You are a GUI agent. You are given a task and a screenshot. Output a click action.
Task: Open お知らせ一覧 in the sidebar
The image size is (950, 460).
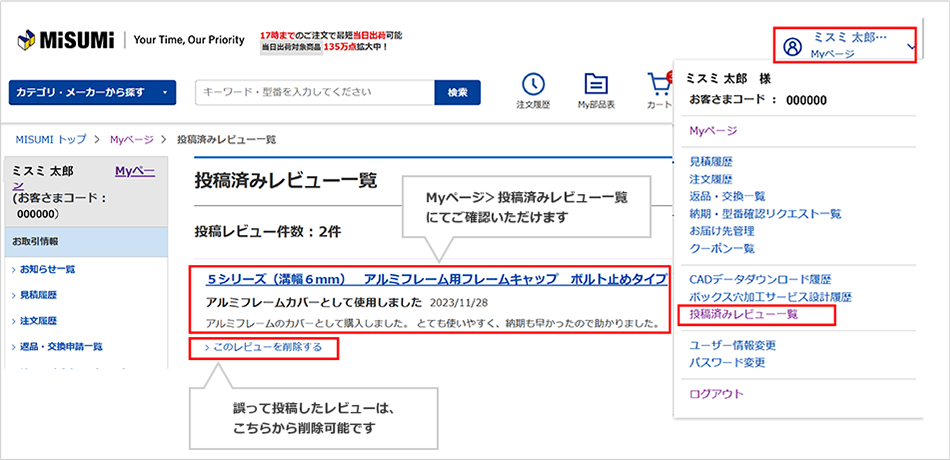pyautogui.click(x=48, y=269)
